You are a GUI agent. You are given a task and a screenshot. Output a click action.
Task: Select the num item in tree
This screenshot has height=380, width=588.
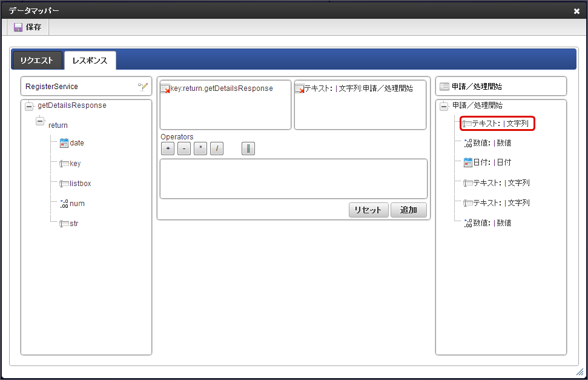pos(78,204)
